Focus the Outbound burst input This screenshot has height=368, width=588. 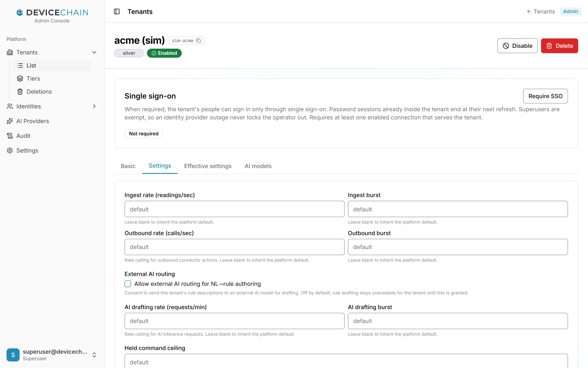458,247
